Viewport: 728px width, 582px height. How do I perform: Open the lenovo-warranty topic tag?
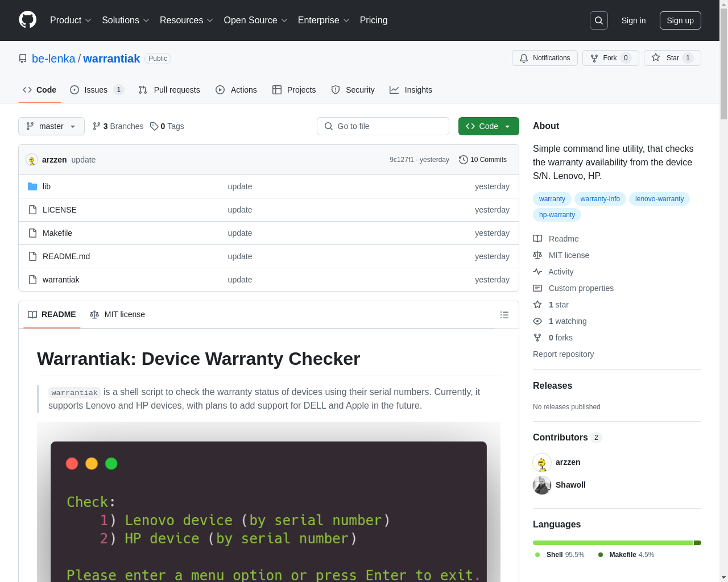659,199
